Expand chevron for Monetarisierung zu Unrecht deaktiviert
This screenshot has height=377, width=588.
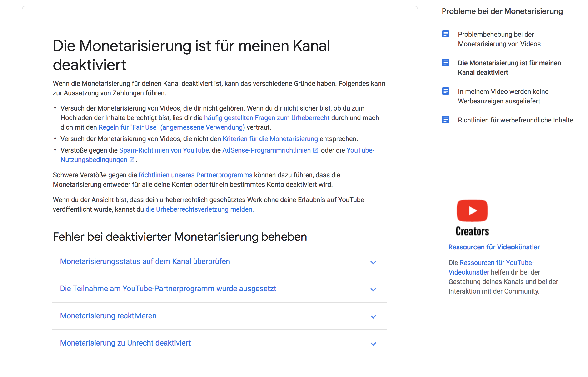pos(373,344)
